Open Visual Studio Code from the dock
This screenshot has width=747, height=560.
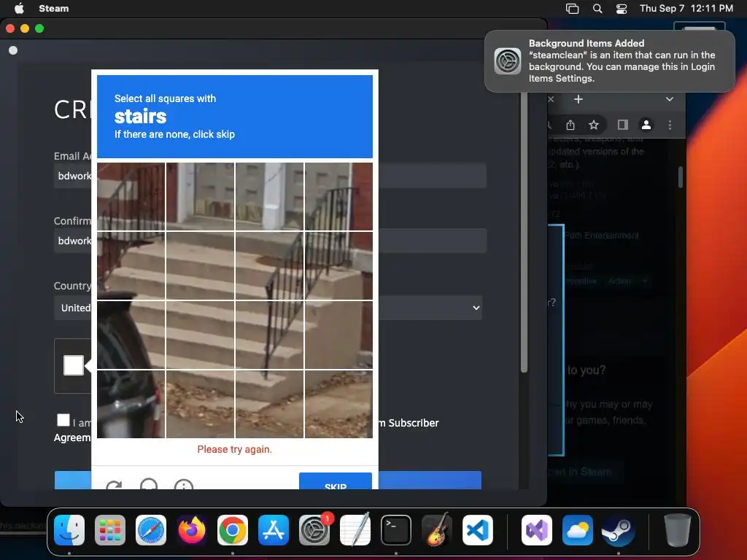(478, 530)
